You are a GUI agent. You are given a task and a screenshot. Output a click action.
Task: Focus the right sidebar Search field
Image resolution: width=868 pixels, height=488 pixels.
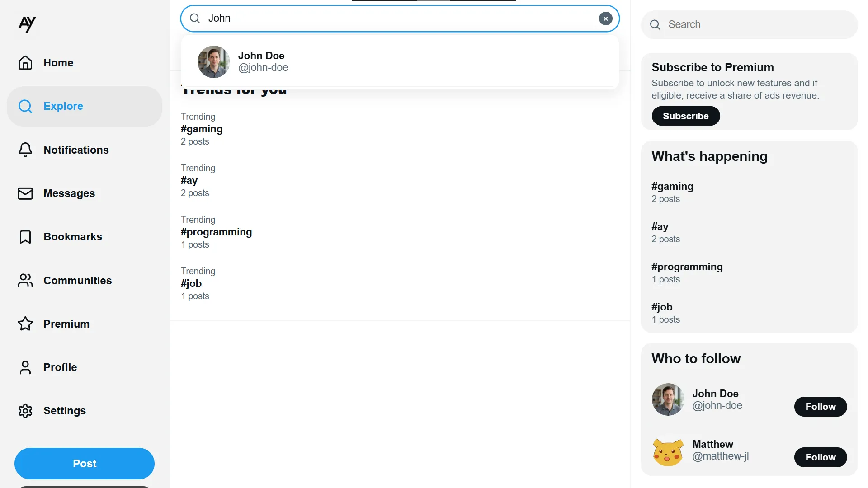point(755,25)
